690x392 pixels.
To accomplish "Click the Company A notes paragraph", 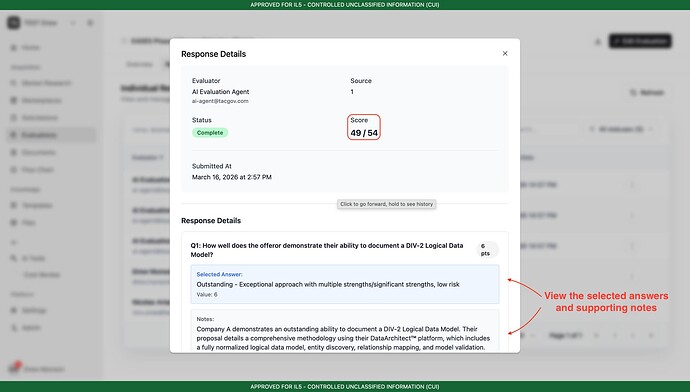I will click(x=343, y=338).
